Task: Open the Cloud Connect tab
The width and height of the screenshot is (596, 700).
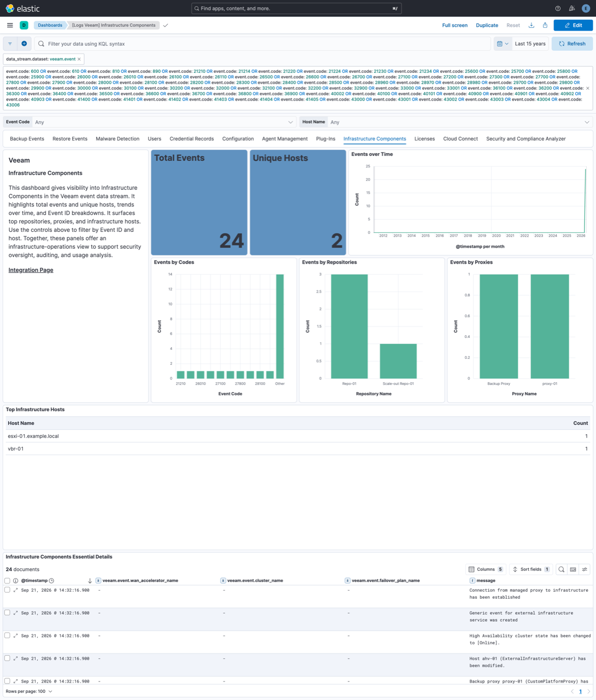Action: 460,139
